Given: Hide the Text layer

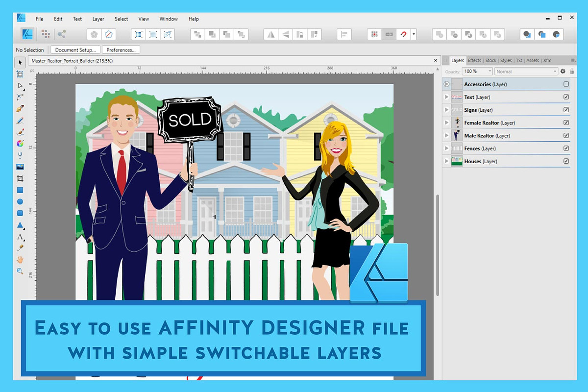Looking at the screenshot, I should (x=566, y=97).
